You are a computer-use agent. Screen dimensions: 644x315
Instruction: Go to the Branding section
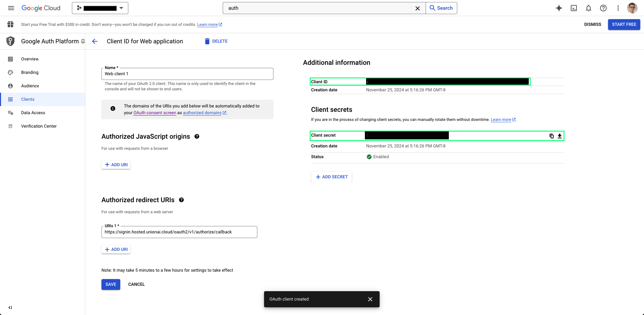tap(30, 72)
